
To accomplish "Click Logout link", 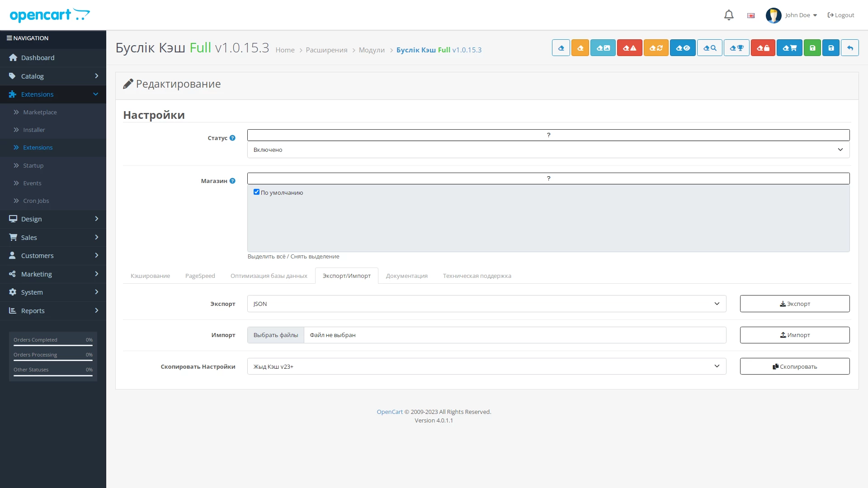I will (x=841, y=15).
